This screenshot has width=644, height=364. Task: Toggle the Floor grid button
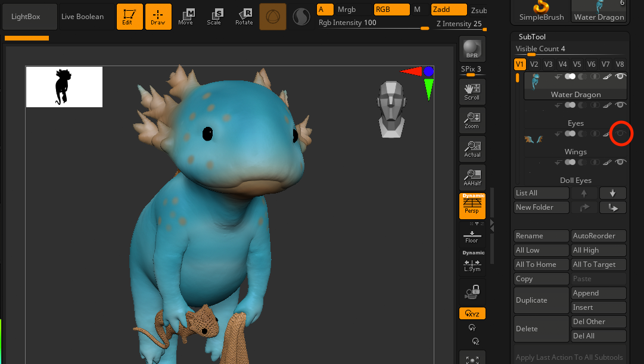point(471,237)
